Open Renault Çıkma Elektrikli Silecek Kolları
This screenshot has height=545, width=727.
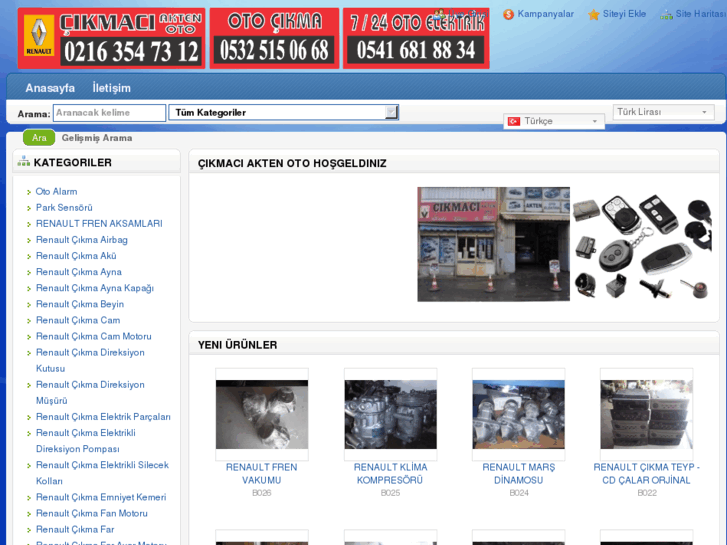pos(102,473)
